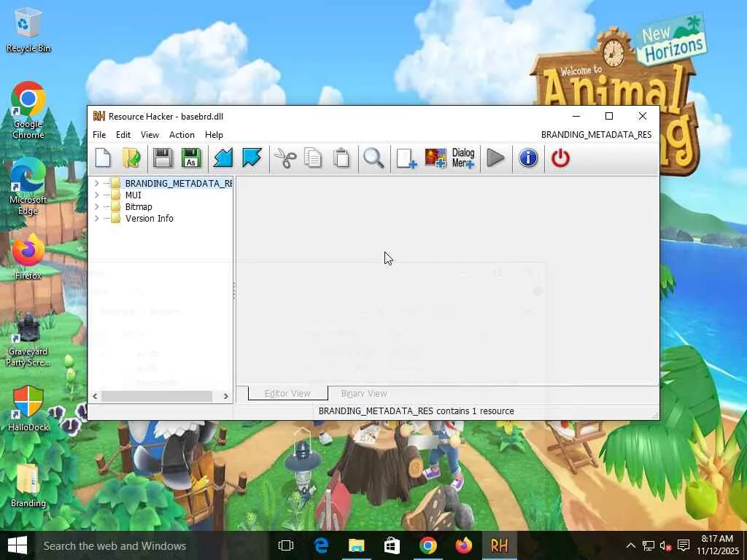
Task: Open the Action Center notifications icon
Action: coord(684,545)
